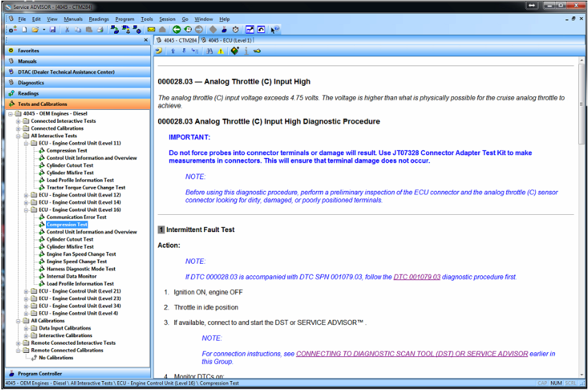Image resolution: width=588 pixels, height=390 pixels.
Task: Click the grey Forward arrow icon
Action: coord(199,30)
